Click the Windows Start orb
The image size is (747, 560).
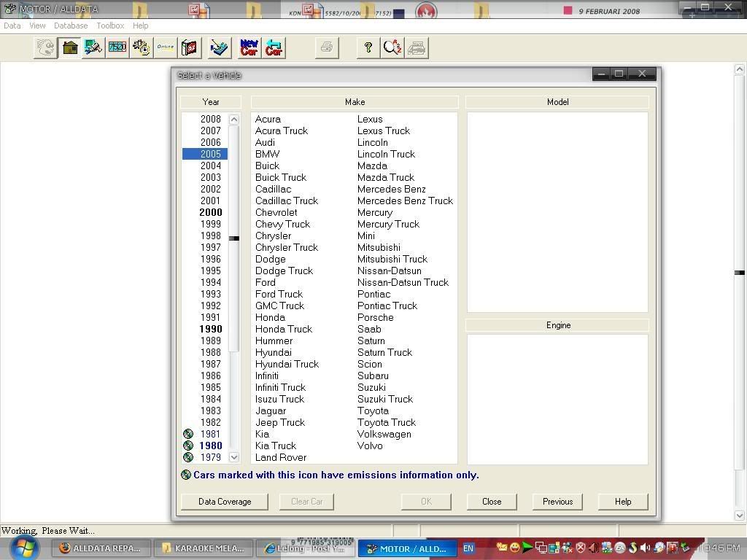point(24,548)
